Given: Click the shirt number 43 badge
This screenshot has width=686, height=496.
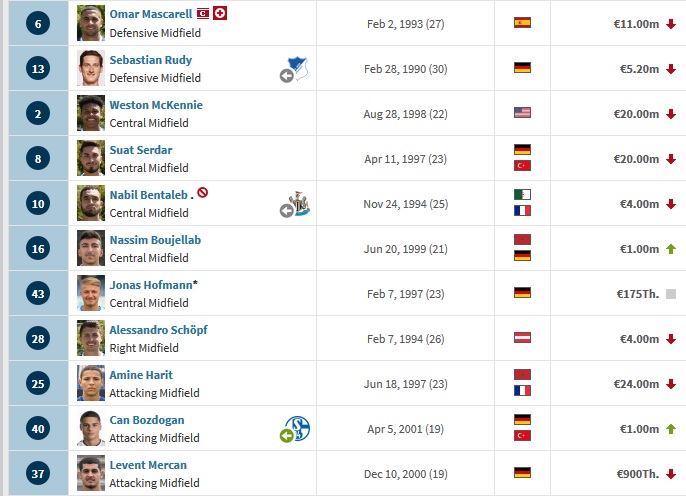Looking at the screenshot, I should tap(37, 294).
